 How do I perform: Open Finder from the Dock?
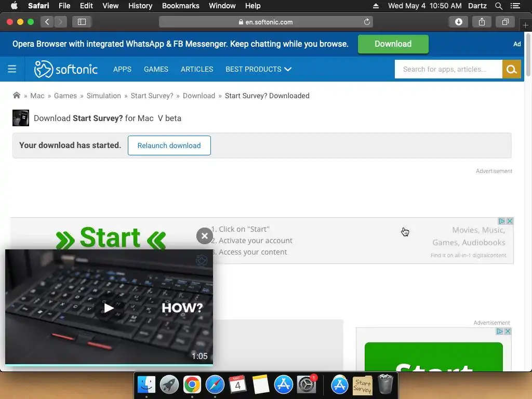(146, 385)
